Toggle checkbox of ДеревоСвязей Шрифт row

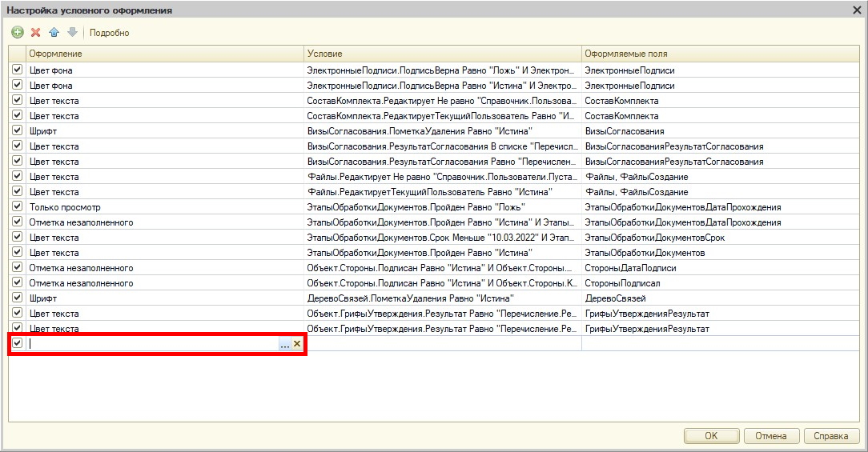click(17, 298)
